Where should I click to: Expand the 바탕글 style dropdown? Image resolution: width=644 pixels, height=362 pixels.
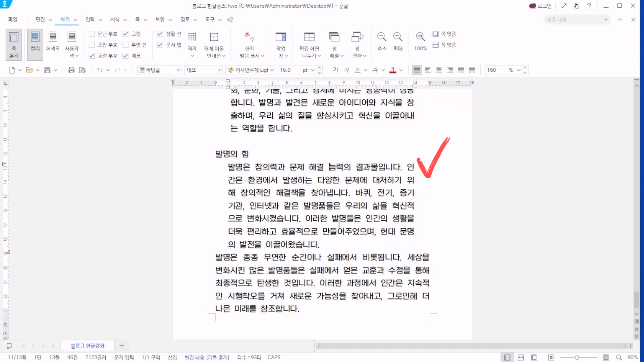[x=178, y=70]
